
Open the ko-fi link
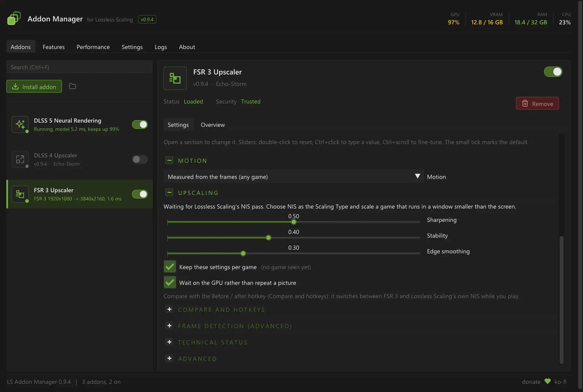click(560, 382)
